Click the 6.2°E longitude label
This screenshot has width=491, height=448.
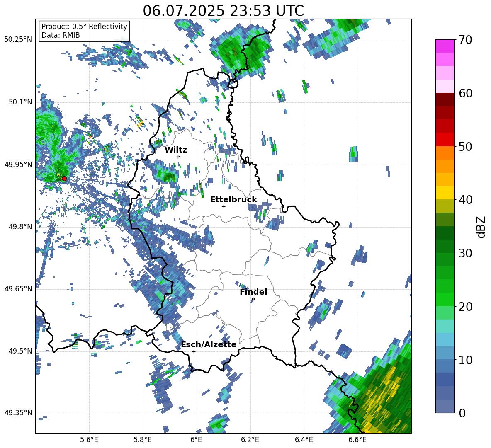250,440
